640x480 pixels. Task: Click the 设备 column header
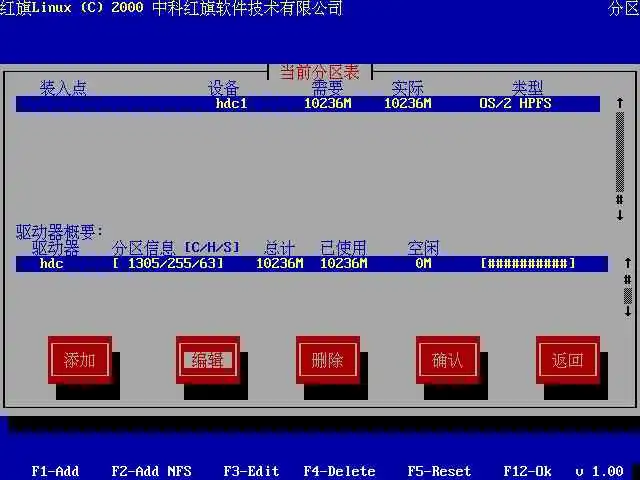tap(224, 88)
